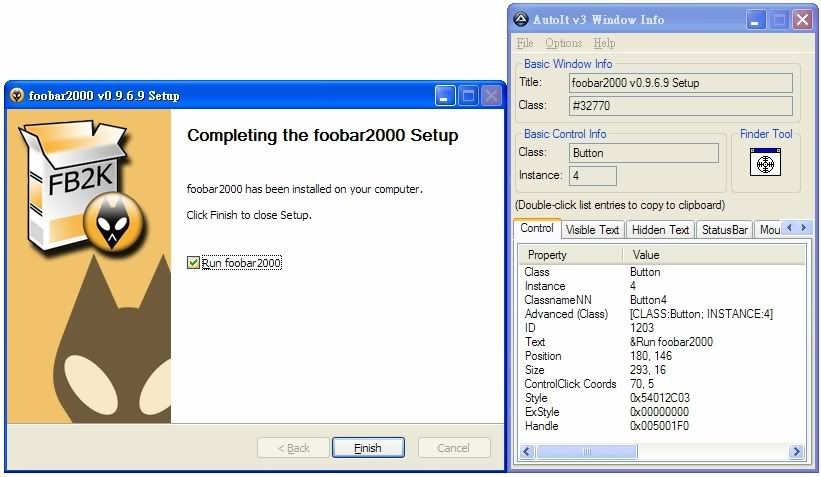Select the StatusBar tab

pos(724,229)
